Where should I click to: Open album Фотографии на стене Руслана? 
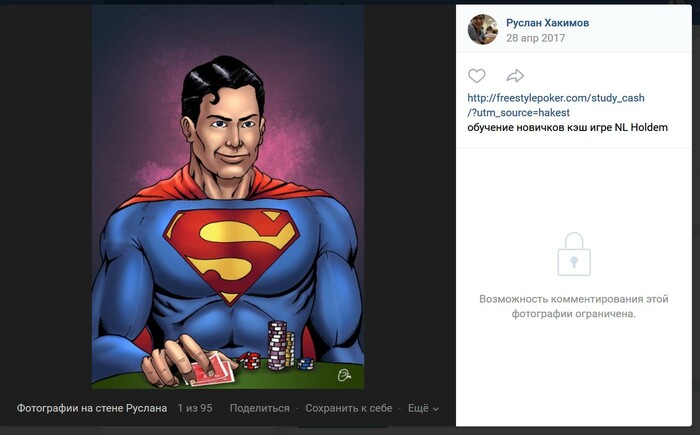tap(91, 408)
